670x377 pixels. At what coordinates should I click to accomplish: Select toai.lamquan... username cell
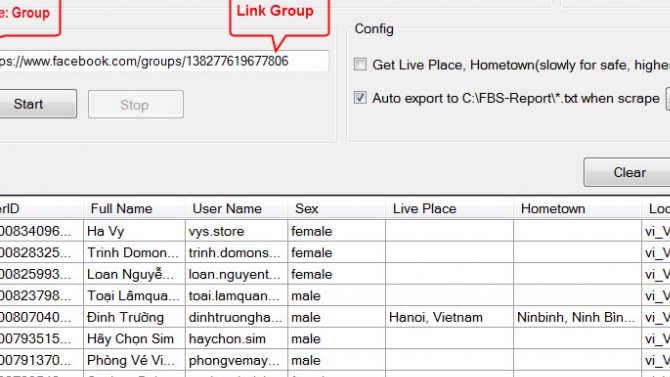tap(236, 296)
